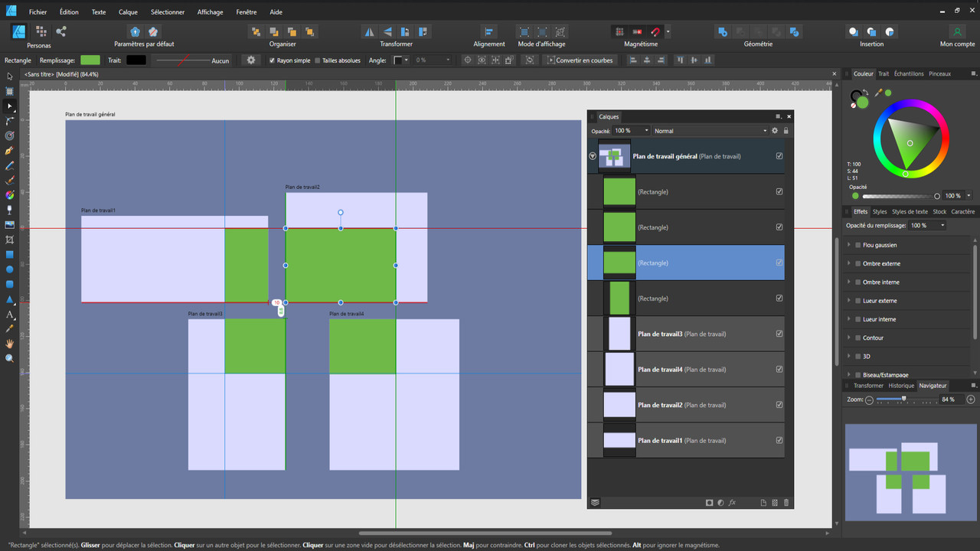The width and height of the screenshot is (980, 551).
Task: Enable the Flou gaussien effect checkbox
Action: click(857, 245)
